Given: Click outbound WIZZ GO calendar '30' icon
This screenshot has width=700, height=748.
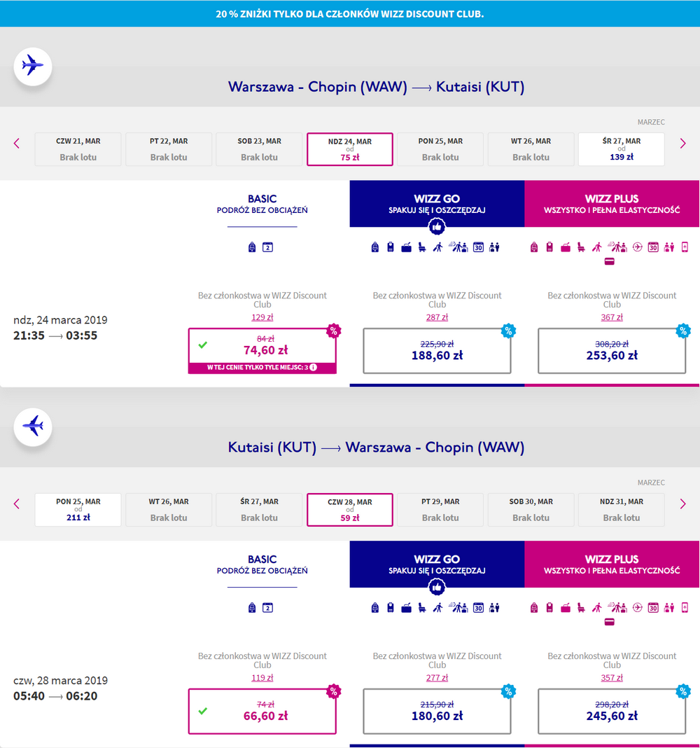Looking at the screenshot, I should tap(478, 247).
